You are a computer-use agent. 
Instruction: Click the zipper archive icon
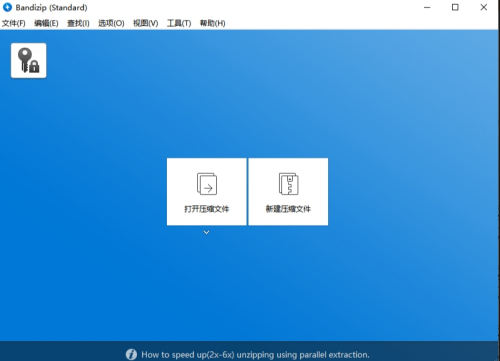[288, 184]
